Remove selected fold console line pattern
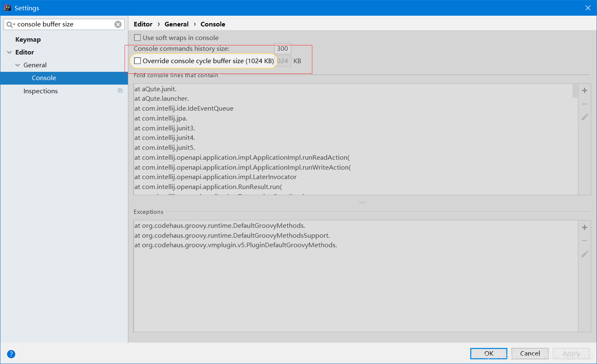597x364 pixels. coord(585,104)
